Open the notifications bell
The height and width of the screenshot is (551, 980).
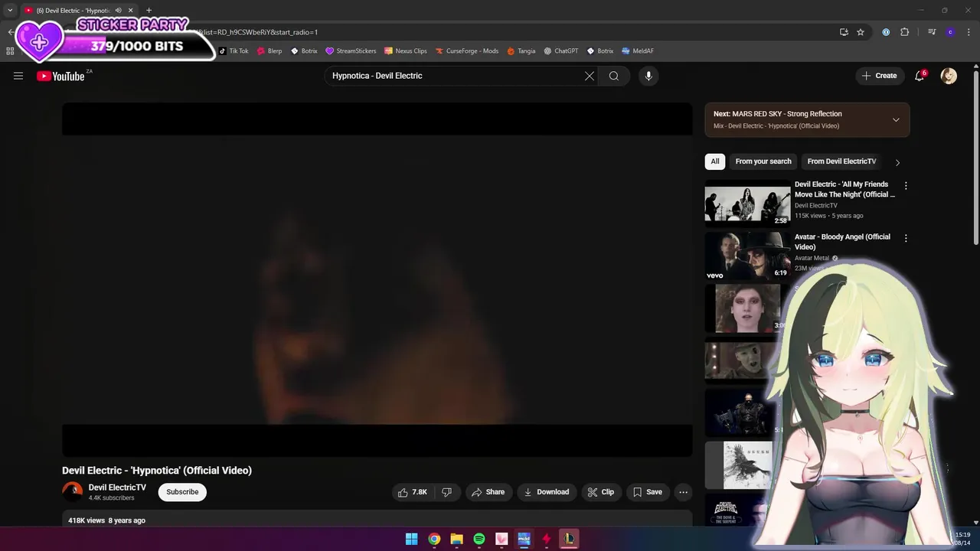920,76
